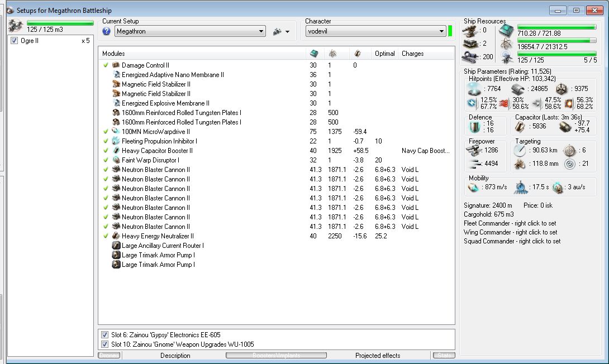Click the Price: 0 isk value
The image size is (609, 364).
coord(538,205)
